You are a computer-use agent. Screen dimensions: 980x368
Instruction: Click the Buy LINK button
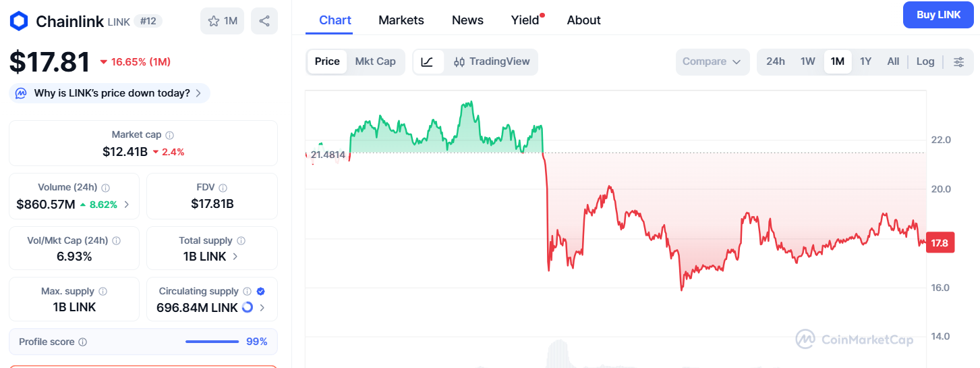tap(938, 15)
